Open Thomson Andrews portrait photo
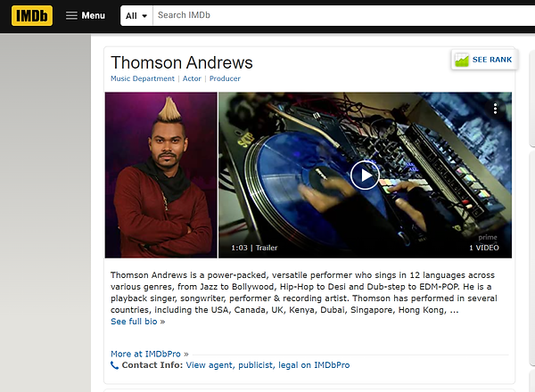This screenshot has width=535, height=392. click(x=161, y=175)
